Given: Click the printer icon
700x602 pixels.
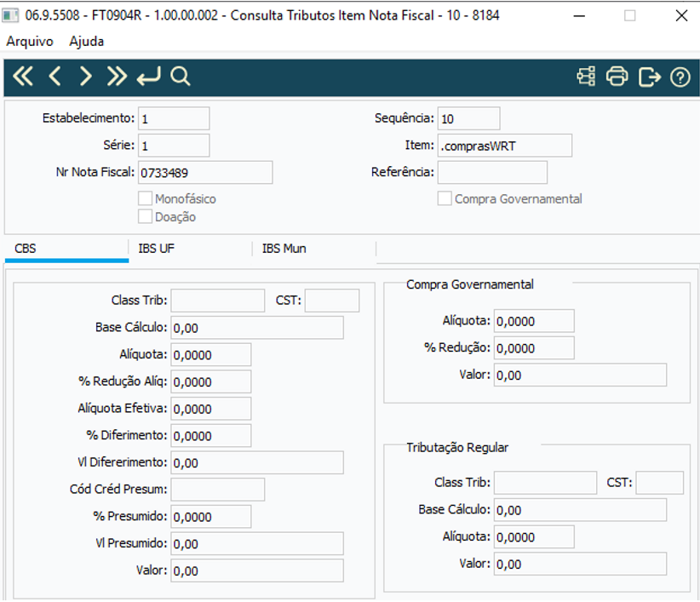Looking at the screenshot, I should pos(617,77).
